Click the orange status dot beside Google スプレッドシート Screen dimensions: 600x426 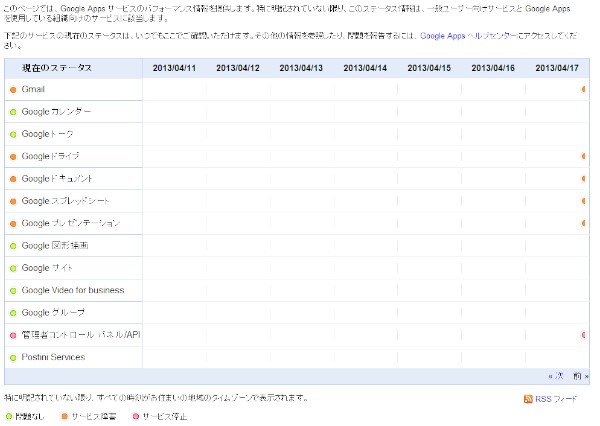[x=13, y=201]
